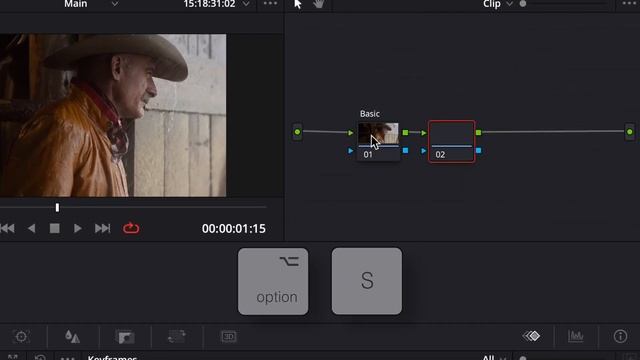Select the hand pan tool in node editor

tap(319, 4)
